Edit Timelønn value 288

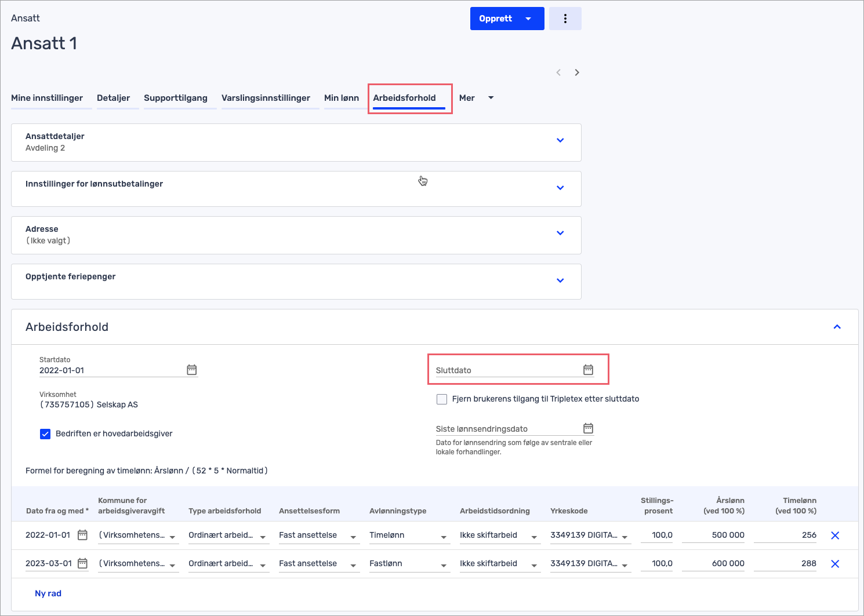pos(785,564)
